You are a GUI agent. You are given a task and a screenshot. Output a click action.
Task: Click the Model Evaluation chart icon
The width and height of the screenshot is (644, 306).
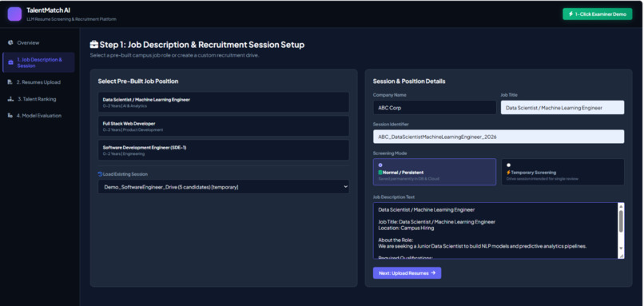(10, 116)
